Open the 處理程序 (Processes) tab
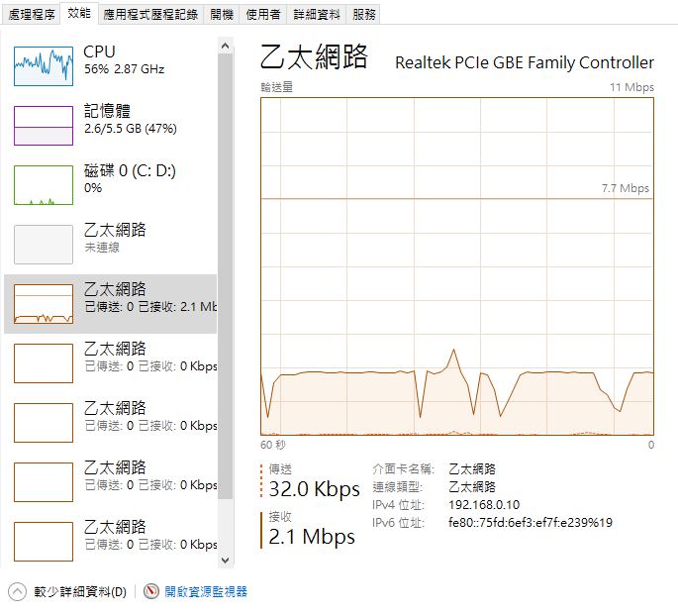The width and height of the screenshot is (678, 616). point(30,15)
